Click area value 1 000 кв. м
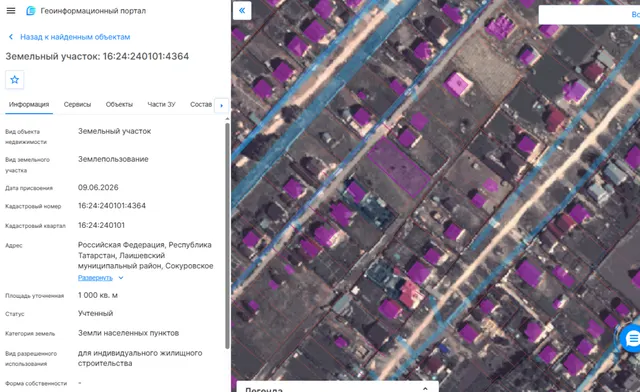 tap(98, 295)
